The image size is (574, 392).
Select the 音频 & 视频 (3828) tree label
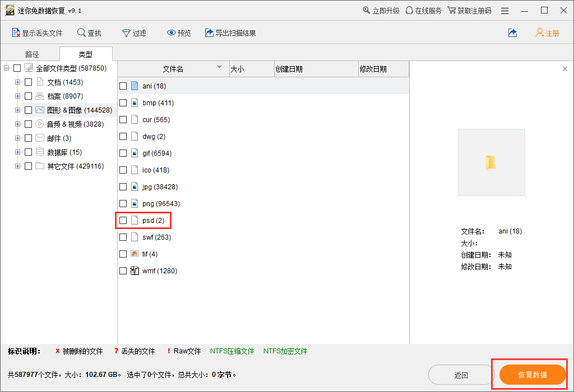pos(76,124)
